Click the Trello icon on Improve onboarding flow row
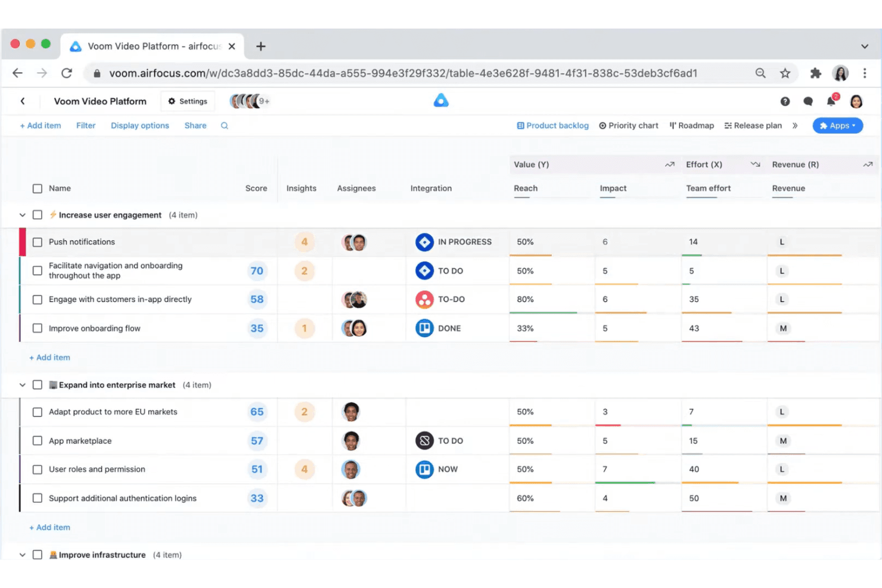882x588 pixels. click(x=424, y=328)
